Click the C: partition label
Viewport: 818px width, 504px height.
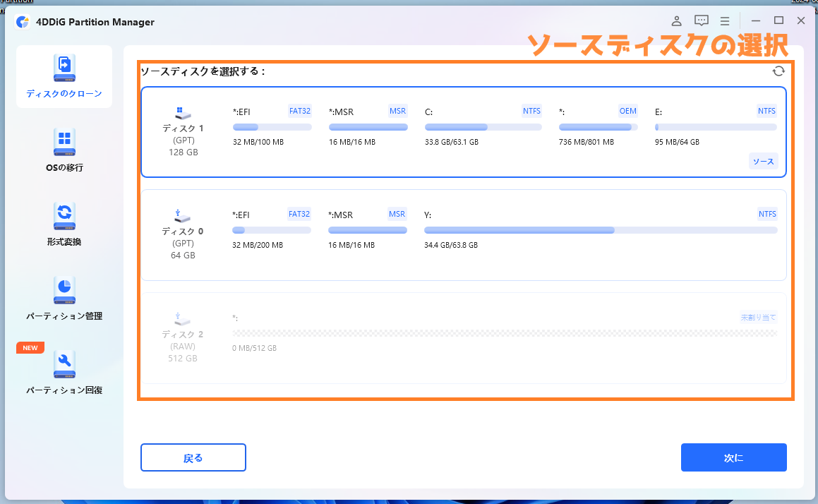click(x=429, y=112)
